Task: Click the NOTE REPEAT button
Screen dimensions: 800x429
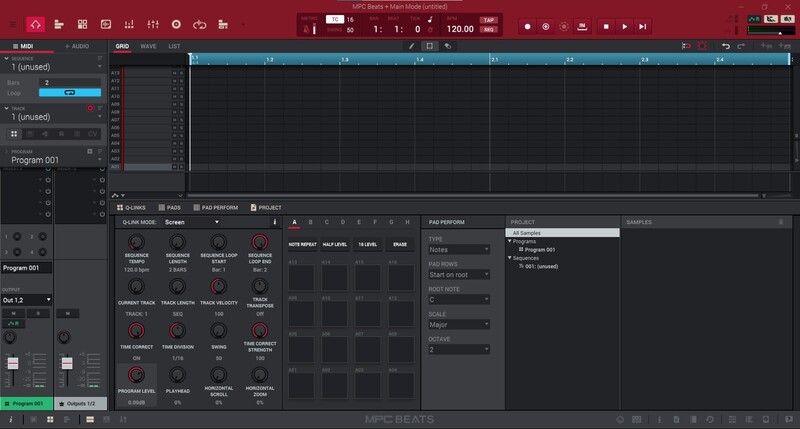Action: [x=301, y=244]
